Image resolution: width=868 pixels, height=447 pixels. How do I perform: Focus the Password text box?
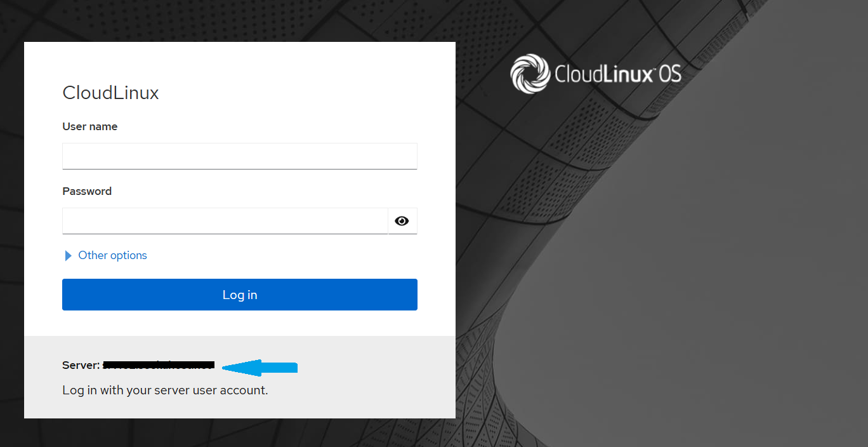(225, 221)
